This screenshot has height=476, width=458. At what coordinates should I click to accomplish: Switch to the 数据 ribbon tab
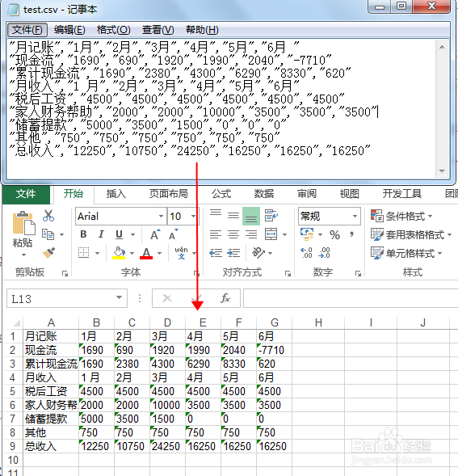(x=264, y=194)
